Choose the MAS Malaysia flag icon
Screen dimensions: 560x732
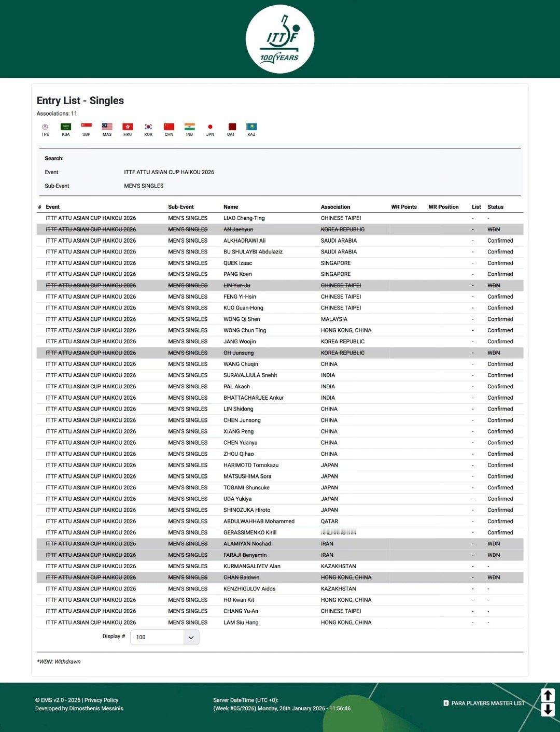point(107,126)
